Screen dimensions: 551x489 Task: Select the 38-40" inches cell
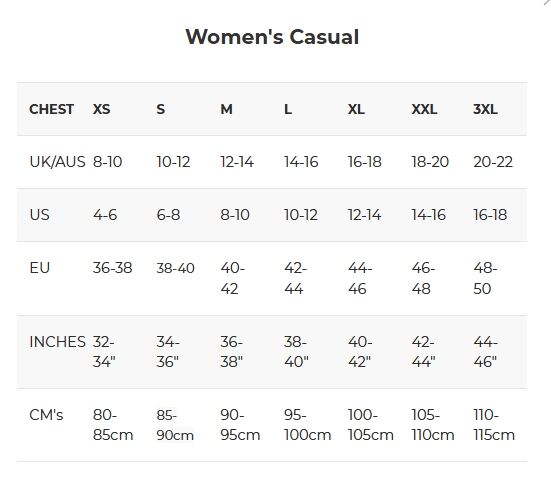[296, 352]
